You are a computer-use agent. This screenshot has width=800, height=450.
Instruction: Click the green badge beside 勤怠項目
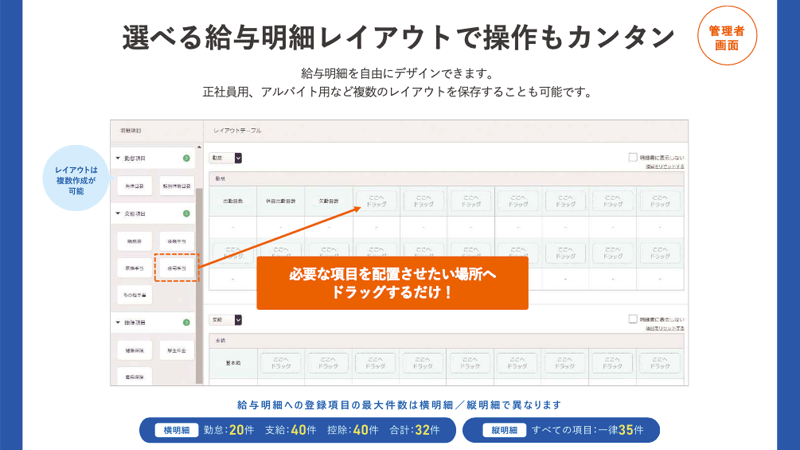click(x=186, y=159)
